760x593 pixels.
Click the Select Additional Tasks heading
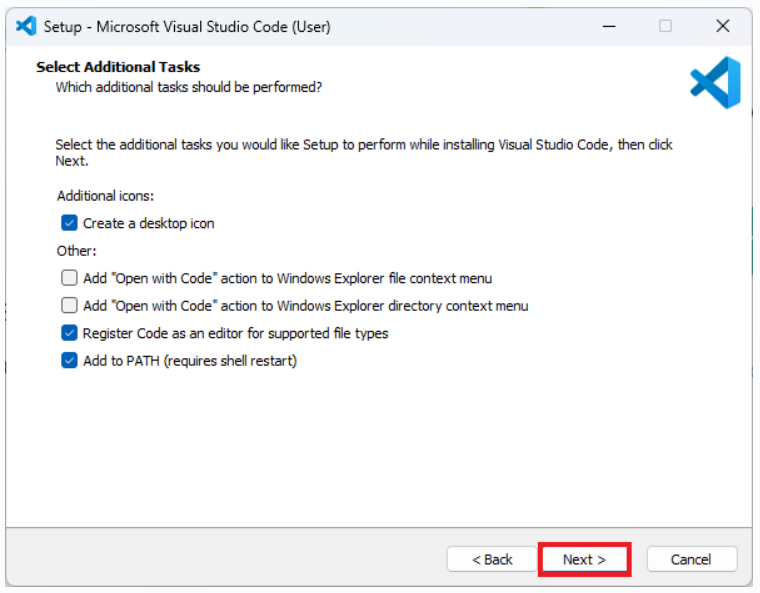coord(118,67)
